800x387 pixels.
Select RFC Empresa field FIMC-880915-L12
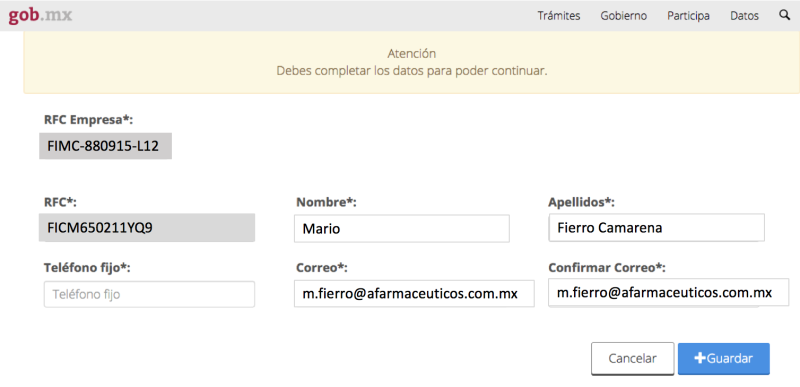[105, 146]
